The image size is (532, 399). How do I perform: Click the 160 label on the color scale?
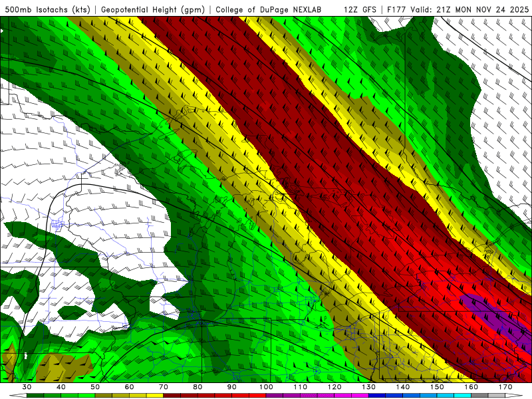point(471,387)
